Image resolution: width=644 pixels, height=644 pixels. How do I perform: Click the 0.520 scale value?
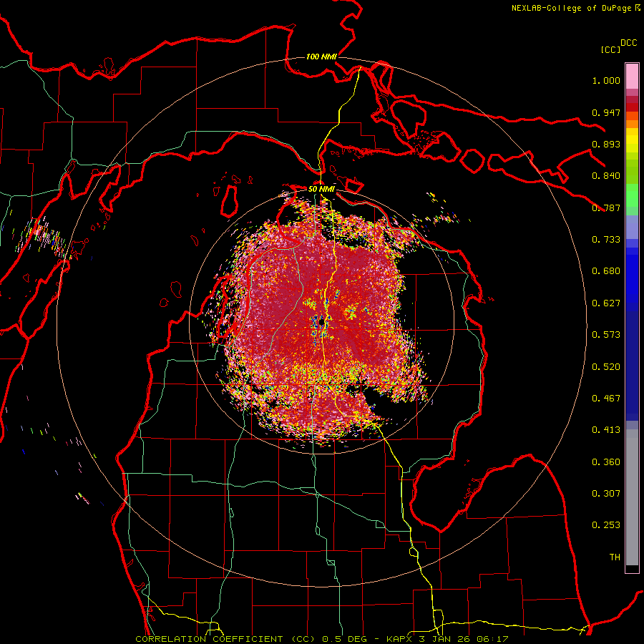[606, 367]
